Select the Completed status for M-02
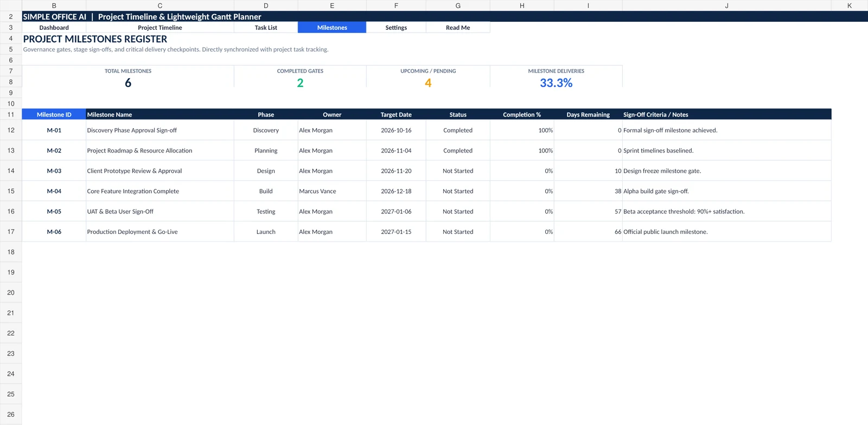 click(x=458, y=150)
